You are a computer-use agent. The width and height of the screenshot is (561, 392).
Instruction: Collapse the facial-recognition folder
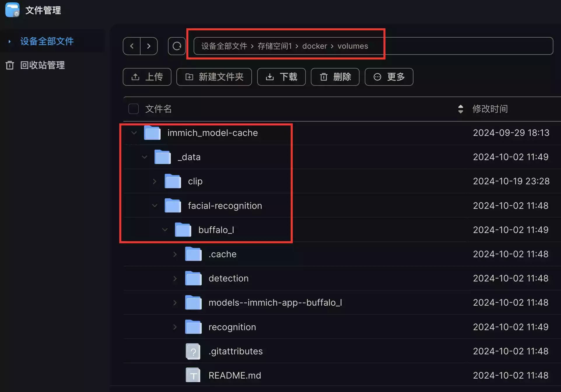coord(155,206)
